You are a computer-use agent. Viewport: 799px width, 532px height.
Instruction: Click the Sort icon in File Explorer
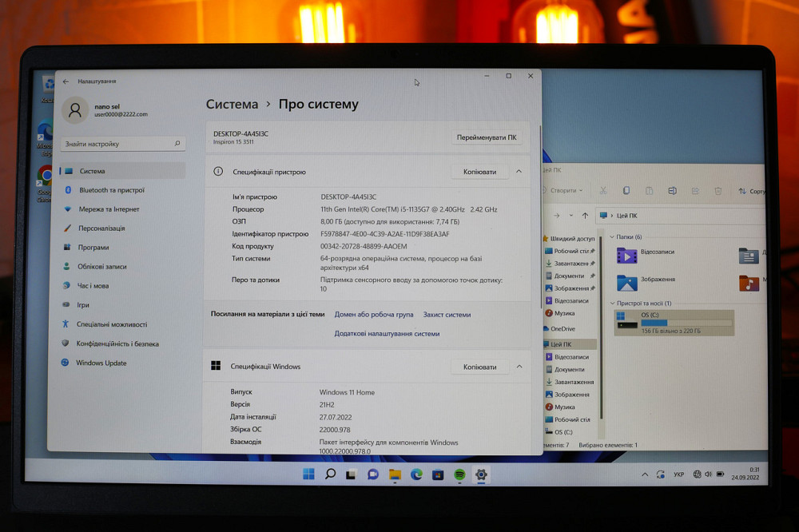(744, 191)
